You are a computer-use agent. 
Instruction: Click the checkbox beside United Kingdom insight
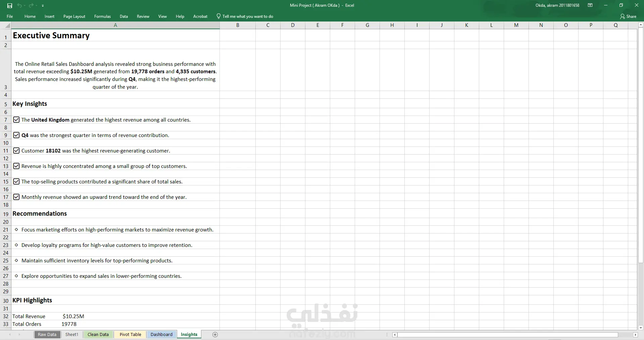16,120
